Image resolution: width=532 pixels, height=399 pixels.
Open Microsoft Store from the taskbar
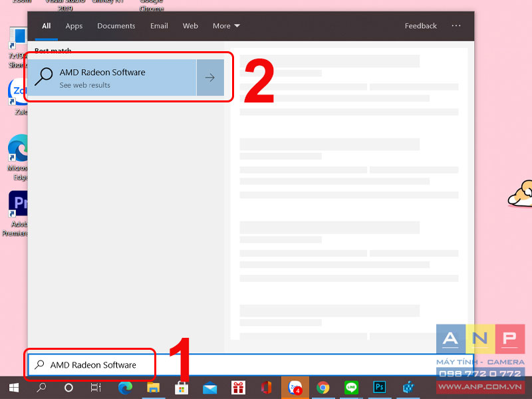[182, 388]
